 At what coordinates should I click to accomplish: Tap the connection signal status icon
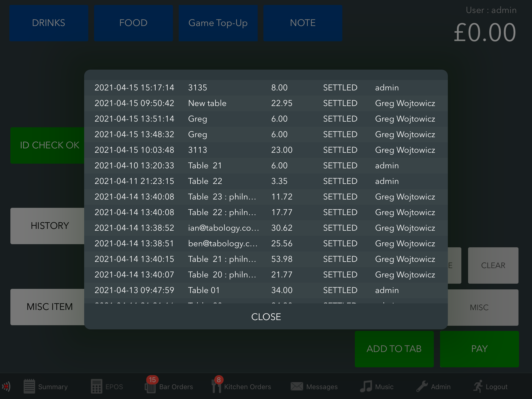6,387
